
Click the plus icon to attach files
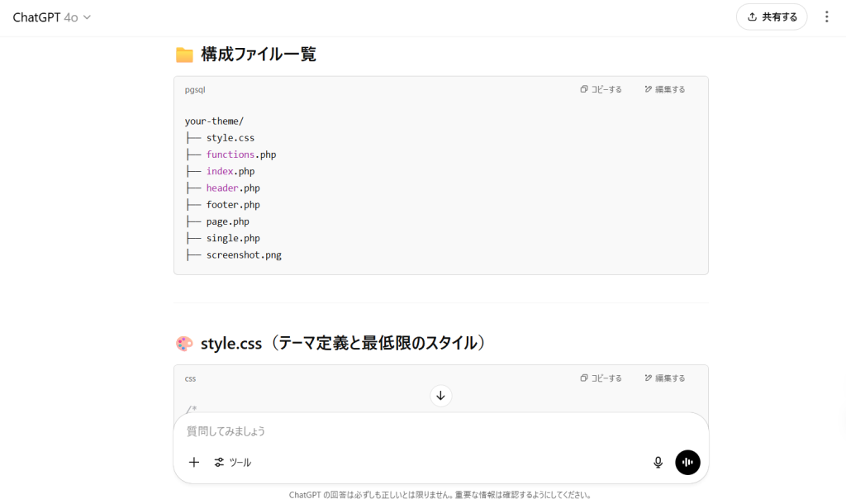coord(194,463)
